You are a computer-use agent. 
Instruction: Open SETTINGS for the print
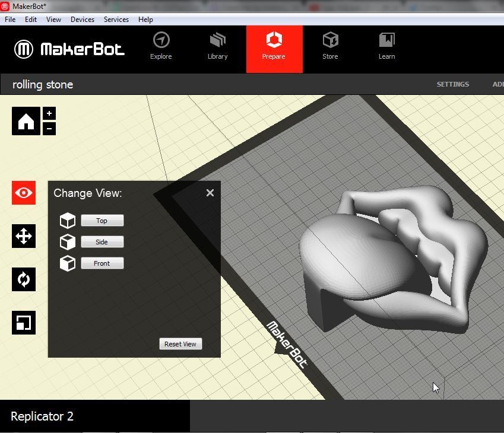[x=452, y=84]
